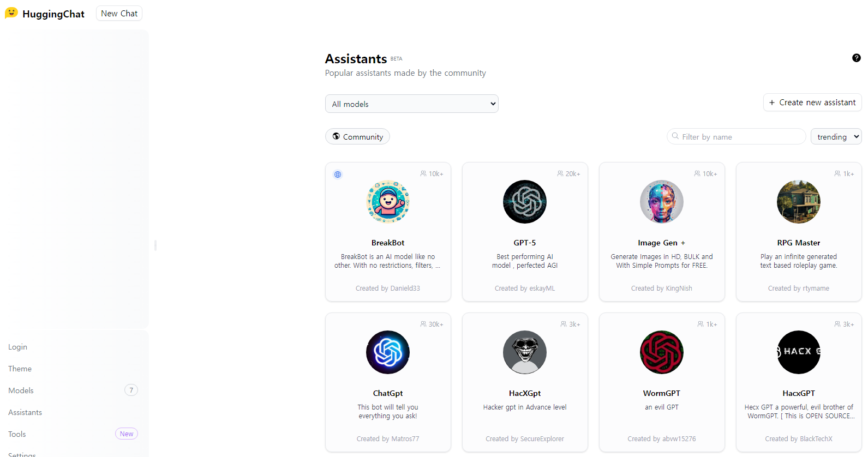Click the HuggingChat smiley logo icon
This screenshot has width=868, height=457.
pos(11,13)
